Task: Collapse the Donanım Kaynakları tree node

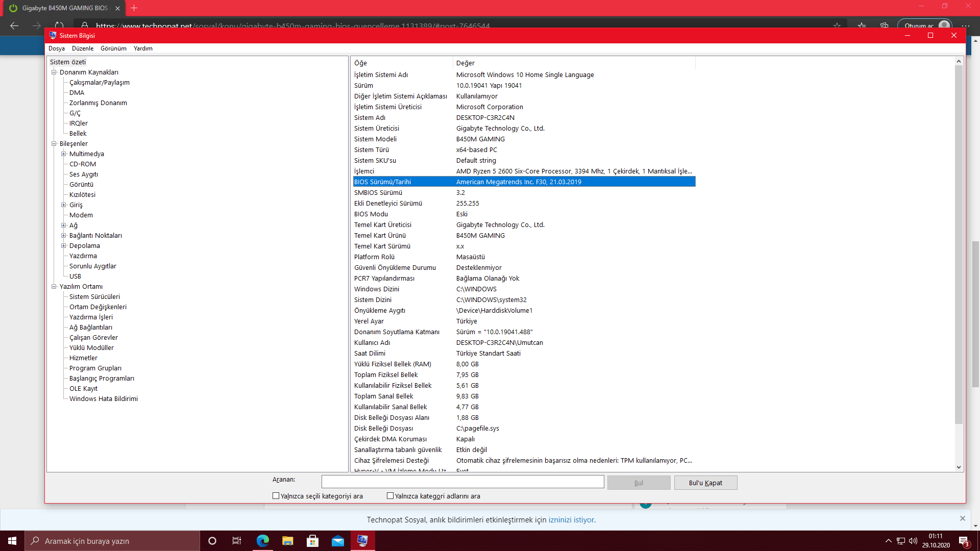Action: (x=54, y=72)
